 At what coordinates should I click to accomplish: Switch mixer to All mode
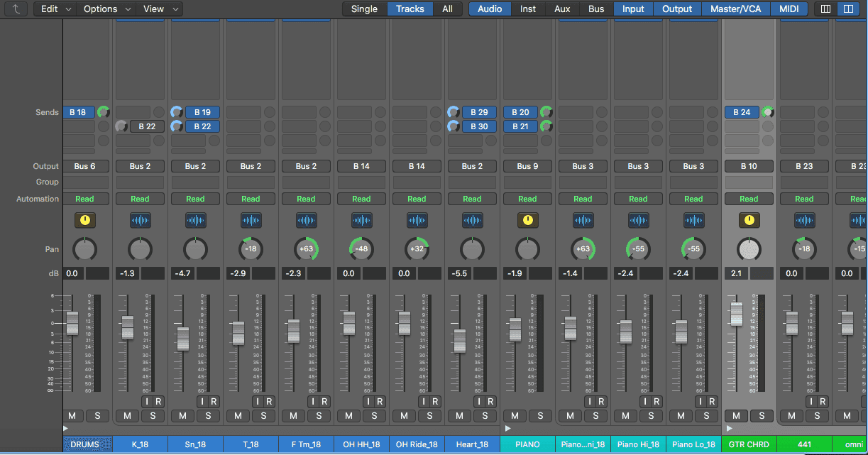pos(447,9)
